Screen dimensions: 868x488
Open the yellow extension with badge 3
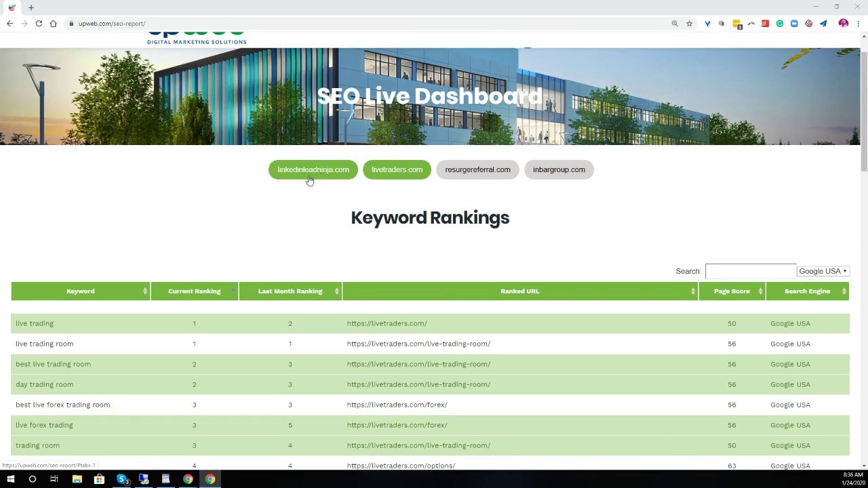point(737,24)
